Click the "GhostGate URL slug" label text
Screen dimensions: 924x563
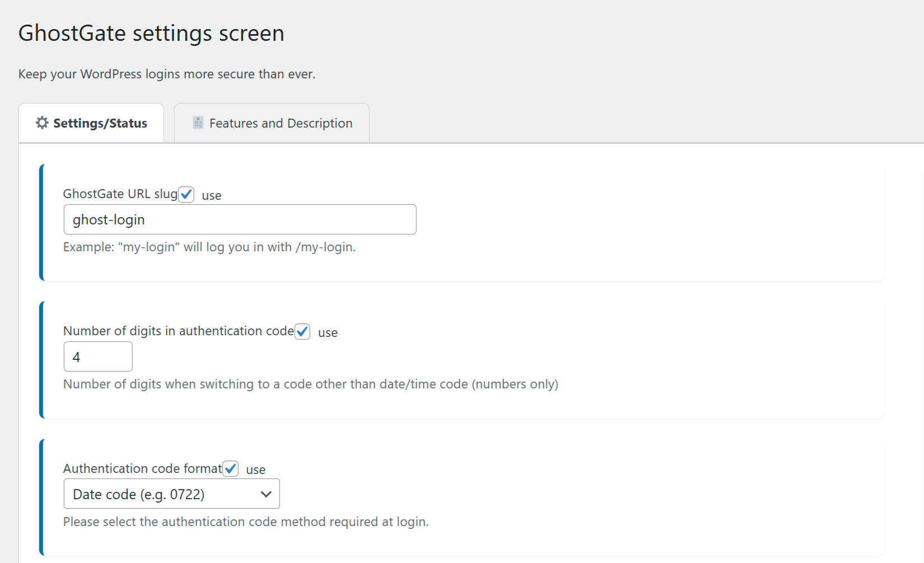point(120,194)
